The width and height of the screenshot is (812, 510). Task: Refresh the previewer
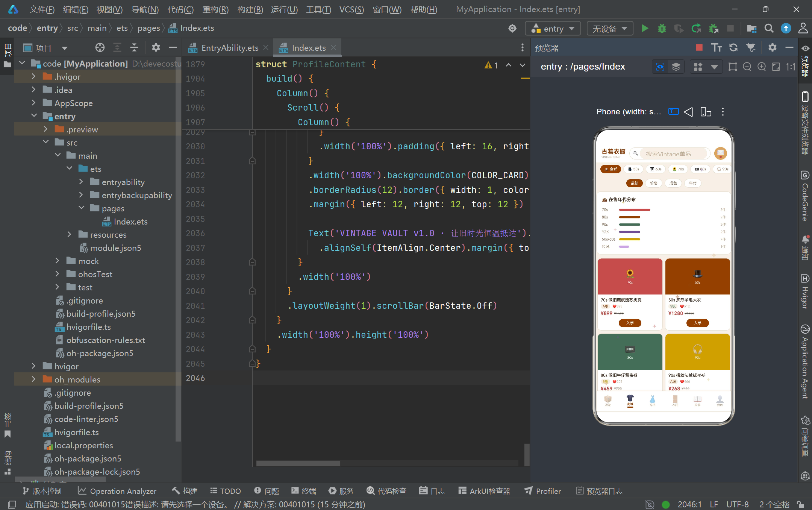click(733, 47)
